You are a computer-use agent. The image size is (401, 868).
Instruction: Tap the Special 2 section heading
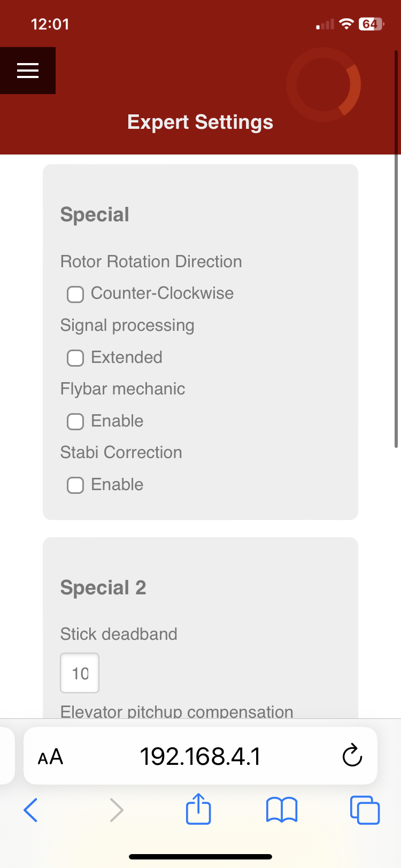tap(103, 587)
